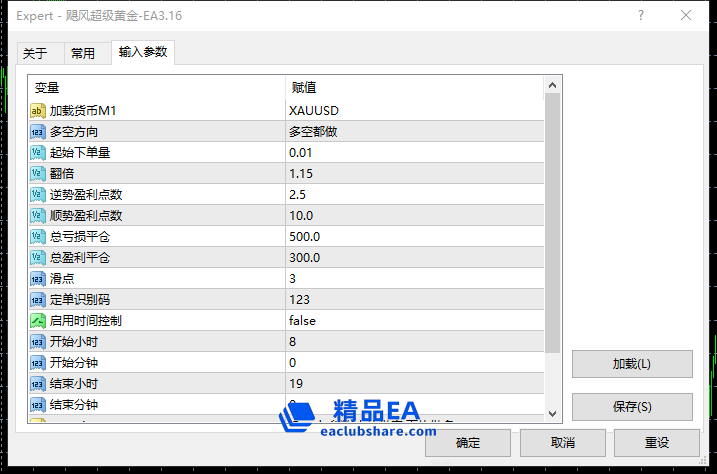
Task: Click the double icon beside 总盈利平仓
Action: point(37,258)
